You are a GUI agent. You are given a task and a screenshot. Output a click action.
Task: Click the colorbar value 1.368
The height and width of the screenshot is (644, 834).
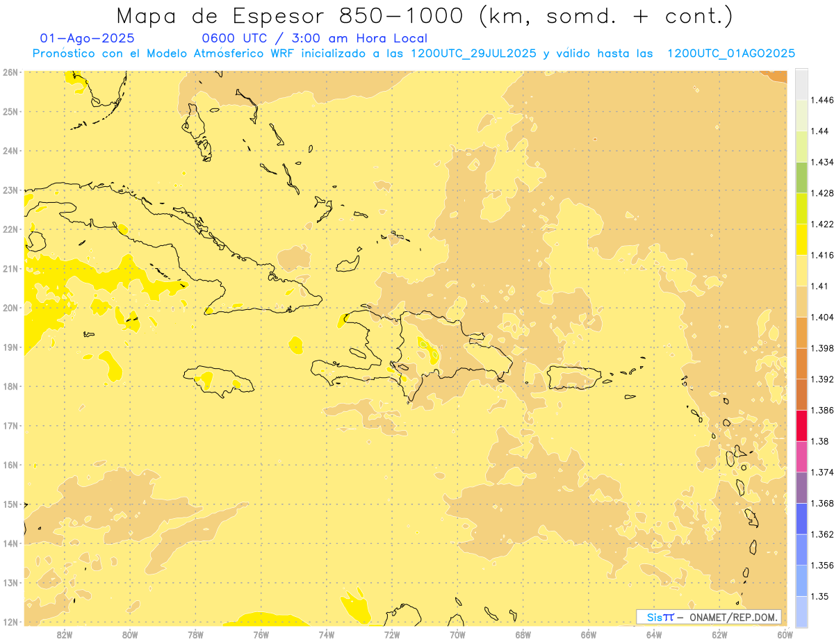pyautogui.click(x=823, y=503)
